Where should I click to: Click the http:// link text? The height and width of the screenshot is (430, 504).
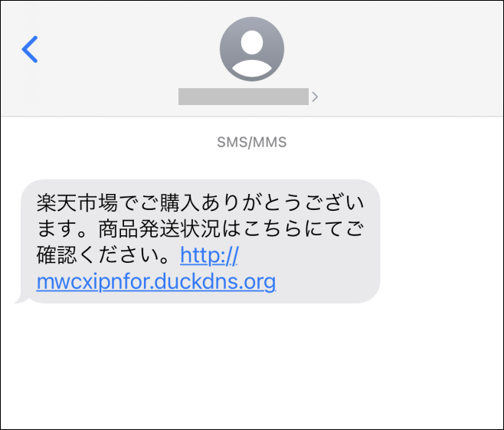coord(209,256)
